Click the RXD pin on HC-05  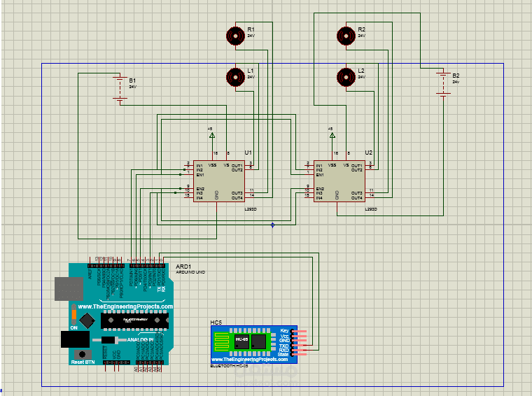[300, 350]
